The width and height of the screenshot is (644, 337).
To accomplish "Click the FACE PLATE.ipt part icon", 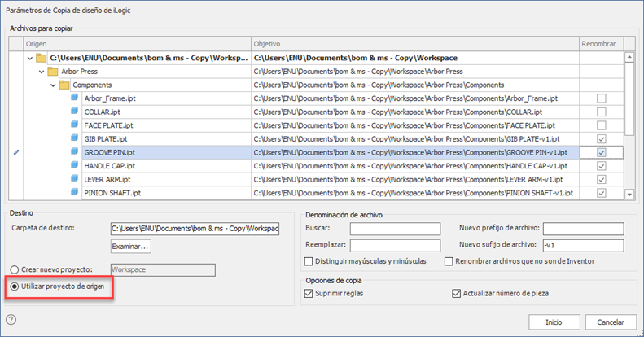I will [75, 125].
